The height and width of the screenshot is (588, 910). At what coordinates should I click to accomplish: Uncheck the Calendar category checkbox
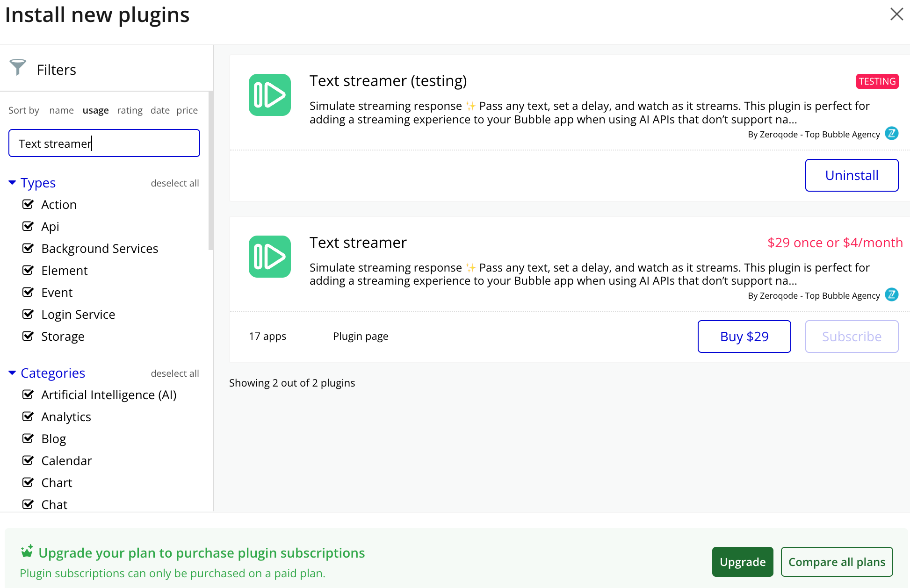click(x=28, y=460)
